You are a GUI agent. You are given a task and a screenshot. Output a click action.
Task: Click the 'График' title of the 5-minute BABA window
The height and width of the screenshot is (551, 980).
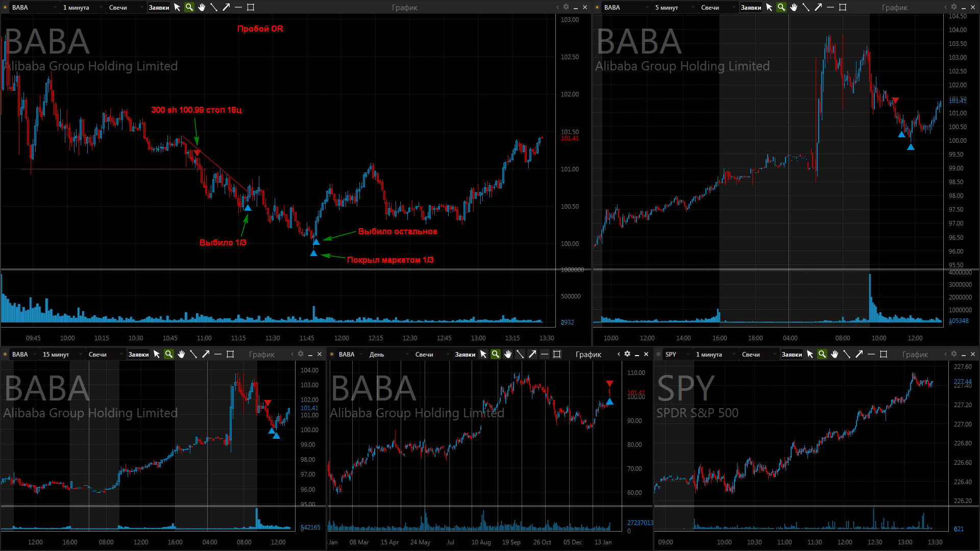[x=894, y=8]
